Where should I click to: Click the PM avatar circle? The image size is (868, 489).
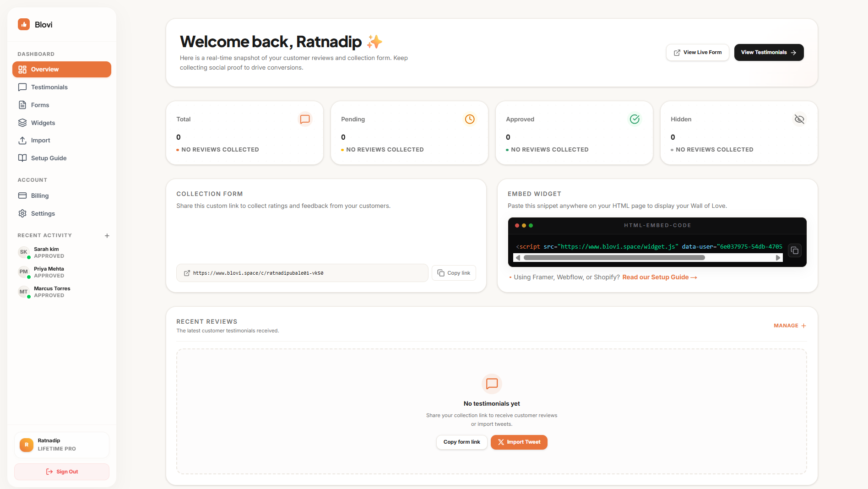24,272
